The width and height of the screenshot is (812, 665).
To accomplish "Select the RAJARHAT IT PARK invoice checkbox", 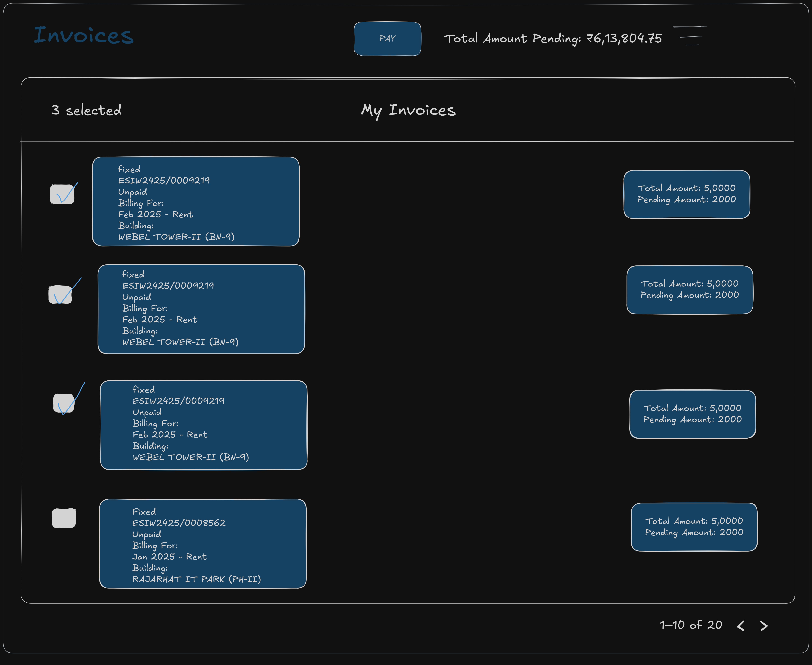I will point(64,518).
